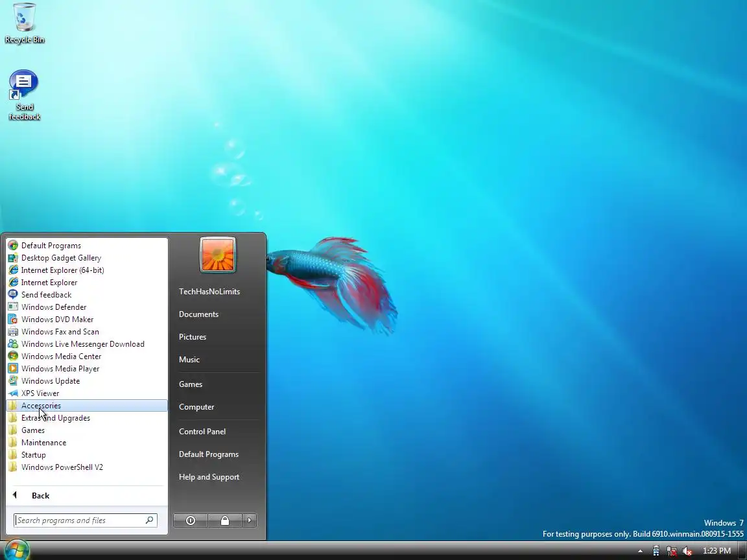This screenshot has width=747, height=560.
Task: Open Computer from the Start menu
Action: tap(196, 407)
